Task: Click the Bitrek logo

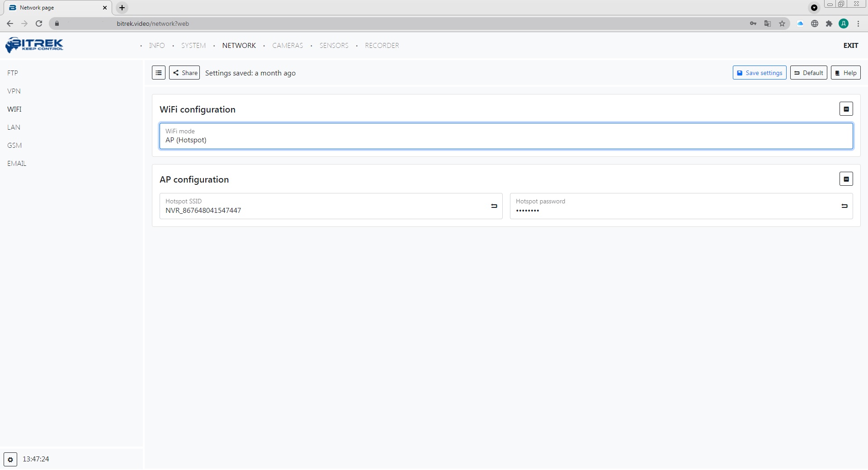Action: [x=34, y=45]
